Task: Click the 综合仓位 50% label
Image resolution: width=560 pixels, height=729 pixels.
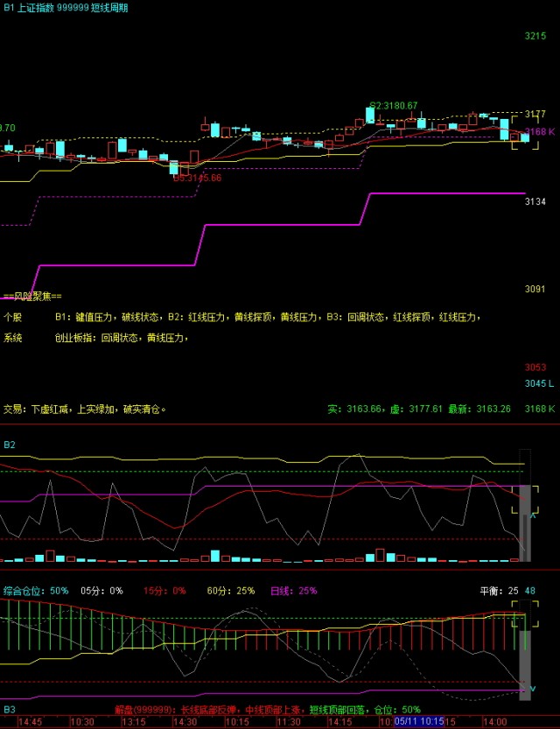Action: click(x=36, y=591)
